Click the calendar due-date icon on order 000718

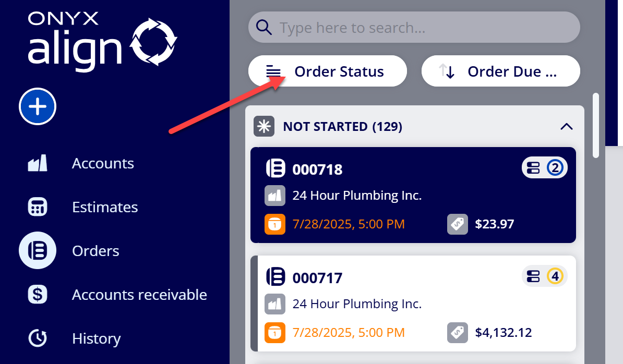coord(275,224)
